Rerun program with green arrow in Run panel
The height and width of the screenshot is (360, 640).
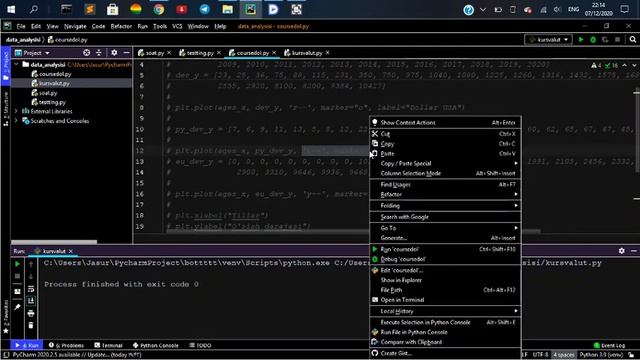[17, 264]
